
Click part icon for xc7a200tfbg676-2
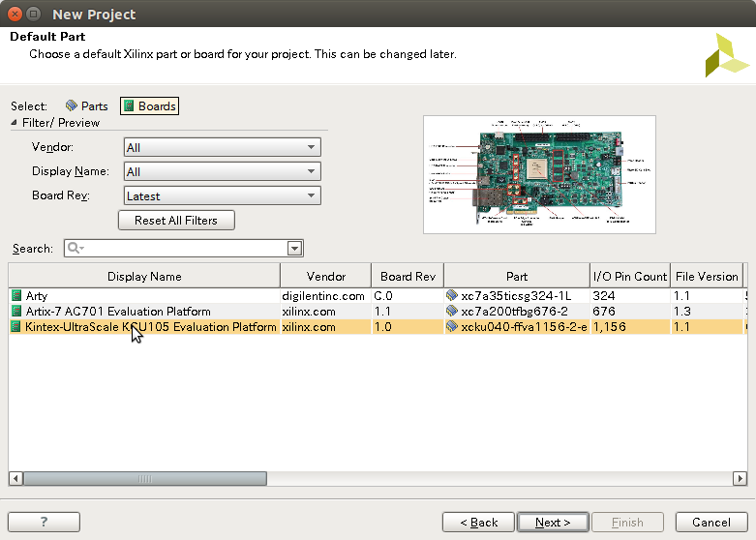point(452,311)
